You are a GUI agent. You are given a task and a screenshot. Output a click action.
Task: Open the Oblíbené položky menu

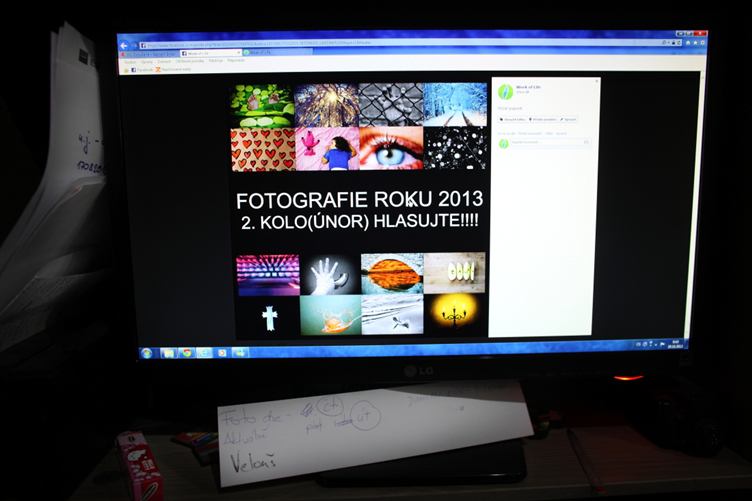point(190,61)
